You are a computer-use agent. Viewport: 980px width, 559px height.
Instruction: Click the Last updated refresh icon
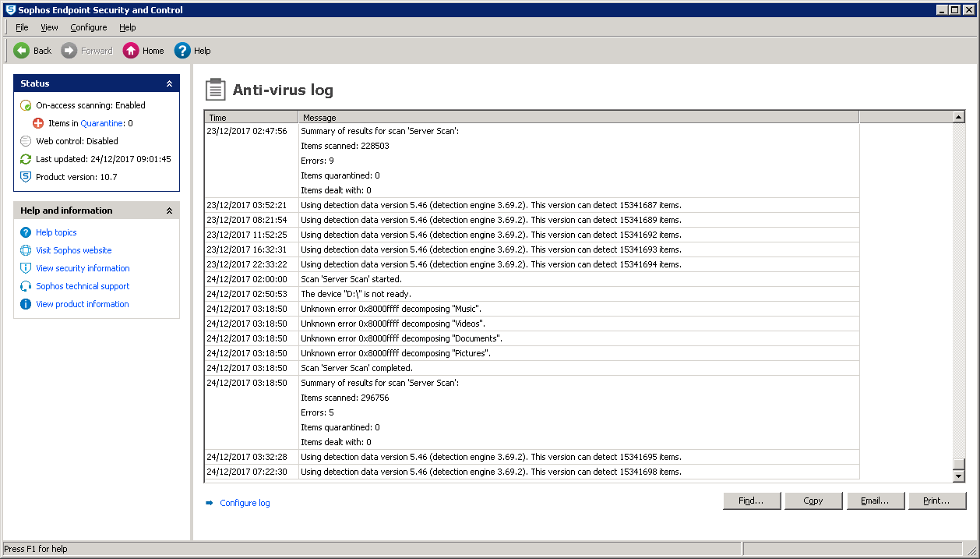(26, 159)
